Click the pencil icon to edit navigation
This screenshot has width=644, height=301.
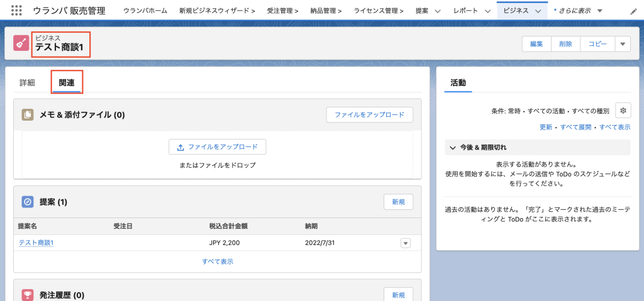click(x=634, y=11)
